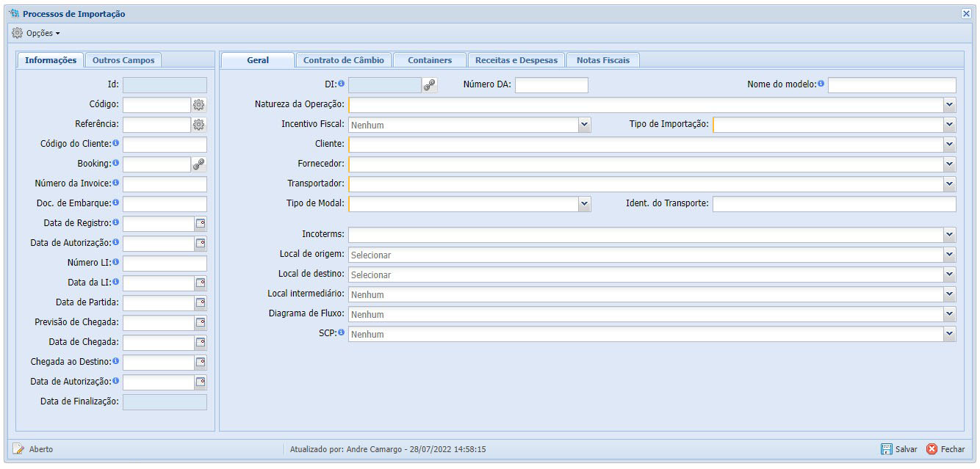Open calendar picker for Data de Registro
Image resolution: width=980 pixels, height=469 pixels.
pos(201,224)
